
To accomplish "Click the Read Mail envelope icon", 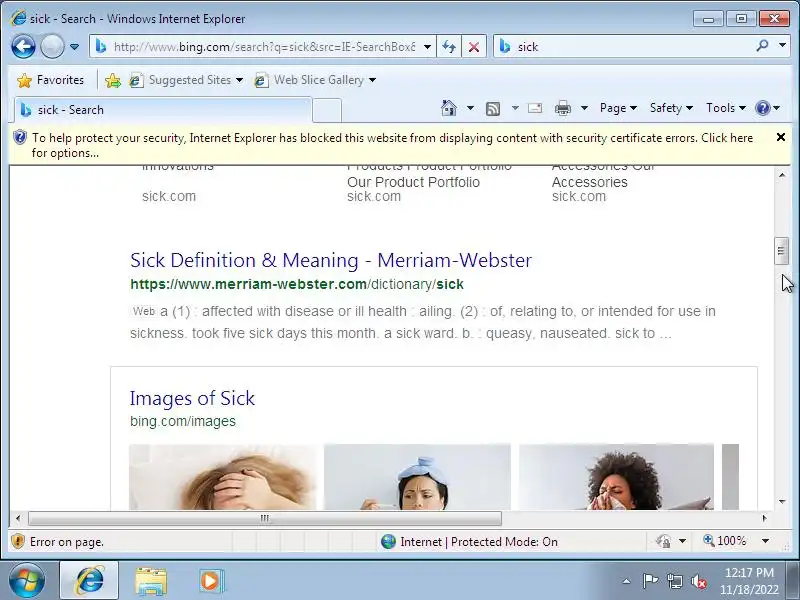I will tap(535, 108).
